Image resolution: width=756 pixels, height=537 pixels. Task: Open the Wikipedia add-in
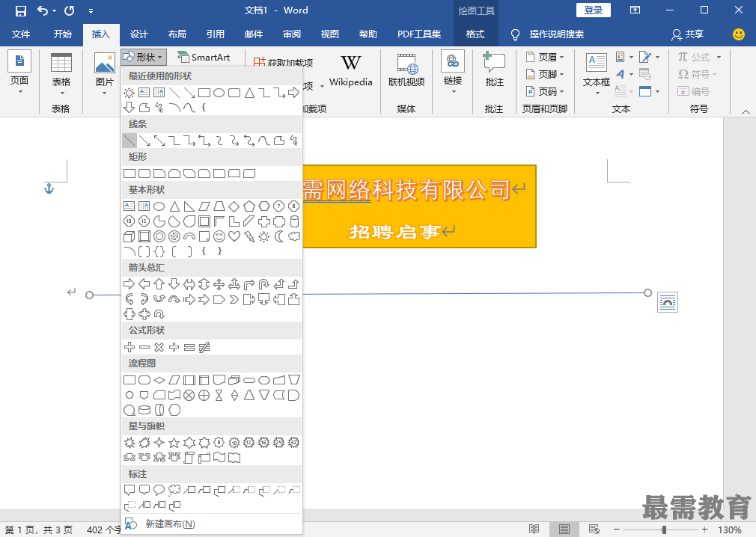click(350, 70)
